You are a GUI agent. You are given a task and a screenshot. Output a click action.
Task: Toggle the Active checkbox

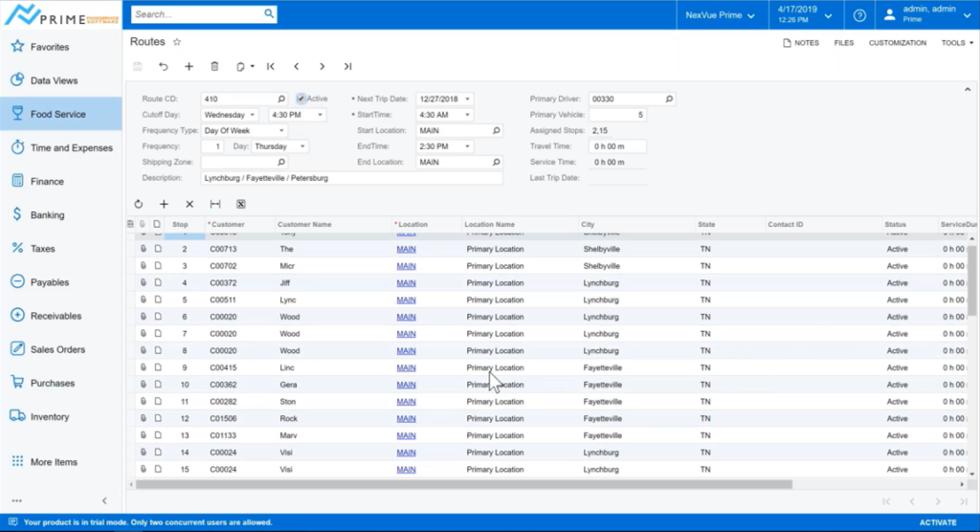click(301, 99)
